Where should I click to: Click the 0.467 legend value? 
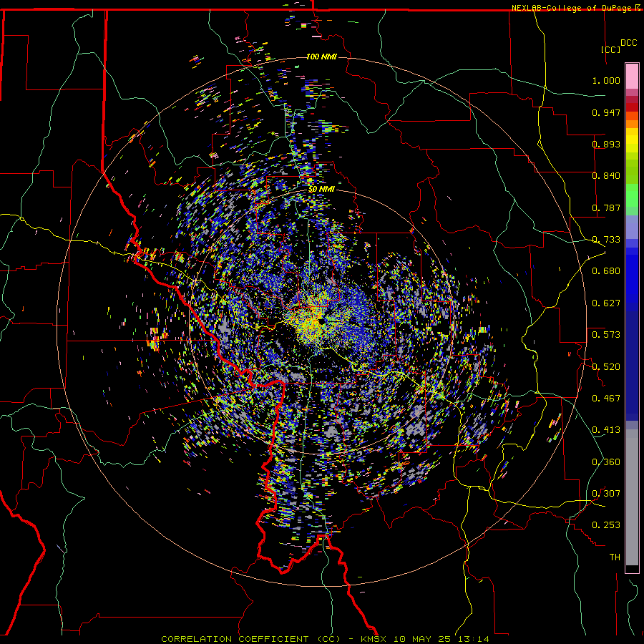point(606,399)
